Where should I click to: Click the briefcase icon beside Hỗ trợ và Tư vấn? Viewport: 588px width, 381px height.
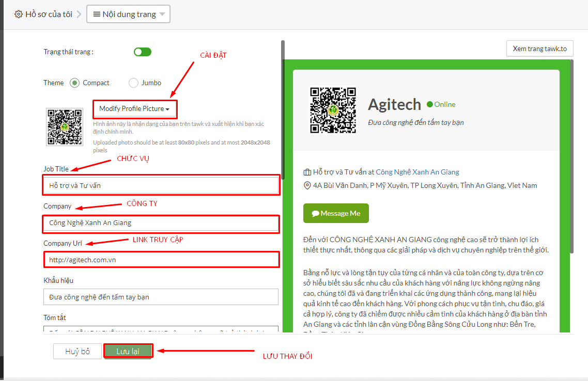point(307,172)
